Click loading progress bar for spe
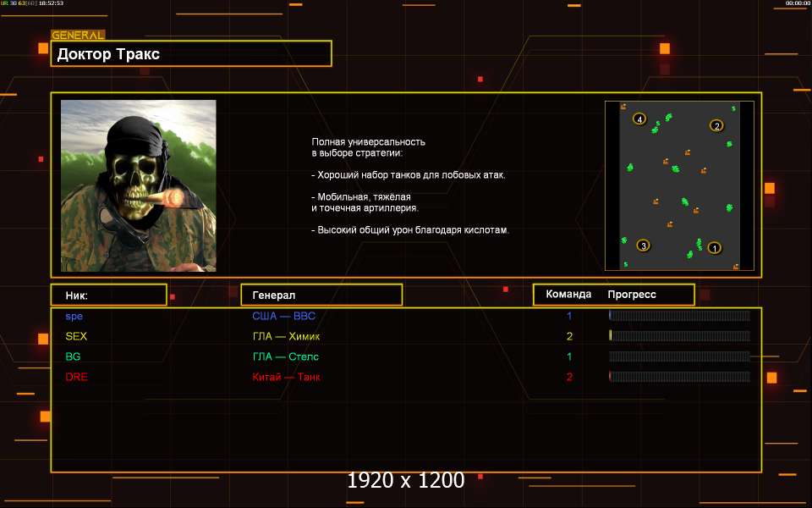 click(x=679, y=316)
